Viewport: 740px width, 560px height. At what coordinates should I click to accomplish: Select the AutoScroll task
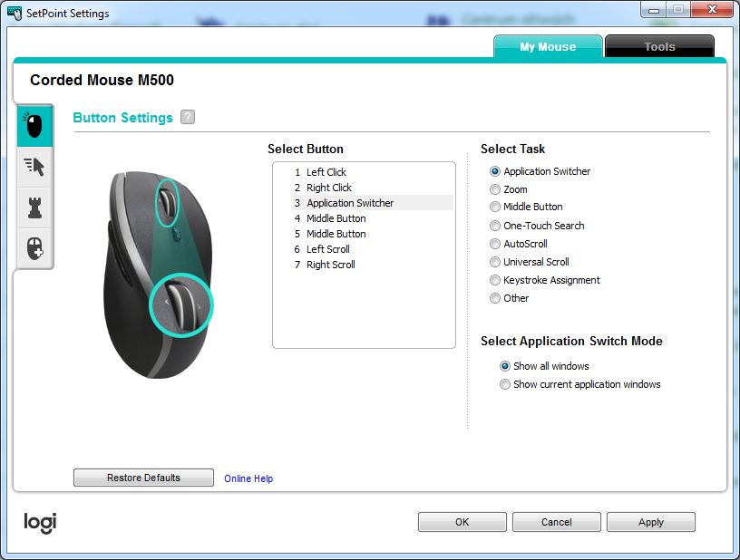pos(494,244)
